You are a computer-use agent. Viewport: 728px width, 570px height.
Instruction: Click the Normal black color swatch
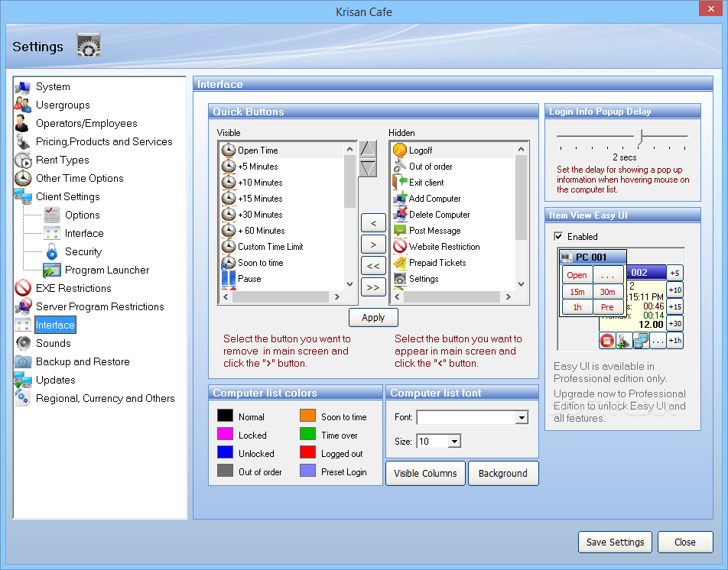pyautogui.click(x=225, y=415)
